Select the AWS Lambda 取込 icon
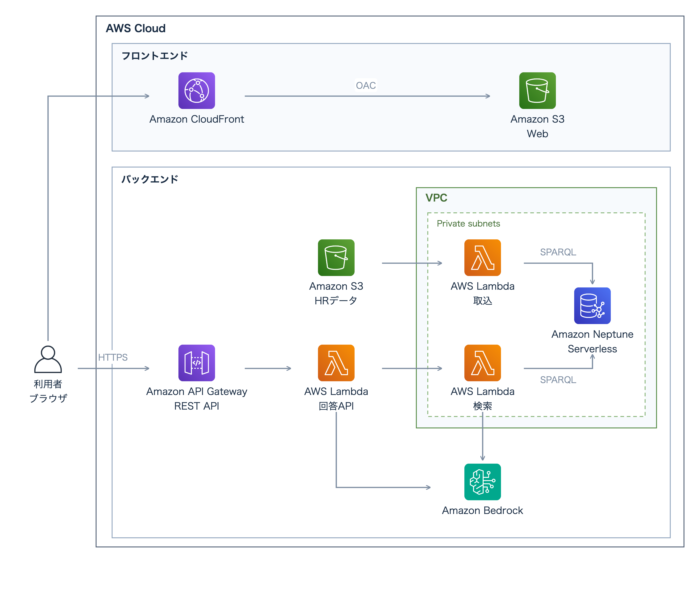 tap(482, 257)
